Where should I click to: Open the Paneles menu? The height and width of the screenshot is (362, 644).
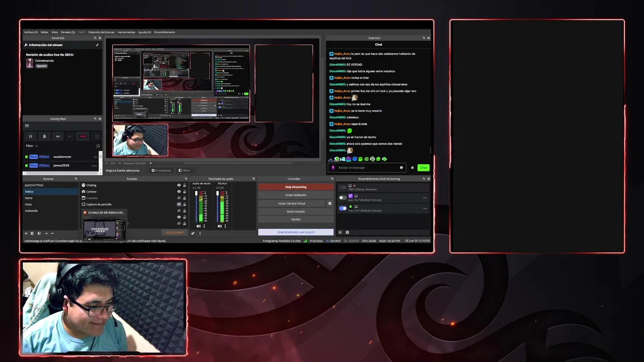tap(68, 32)
